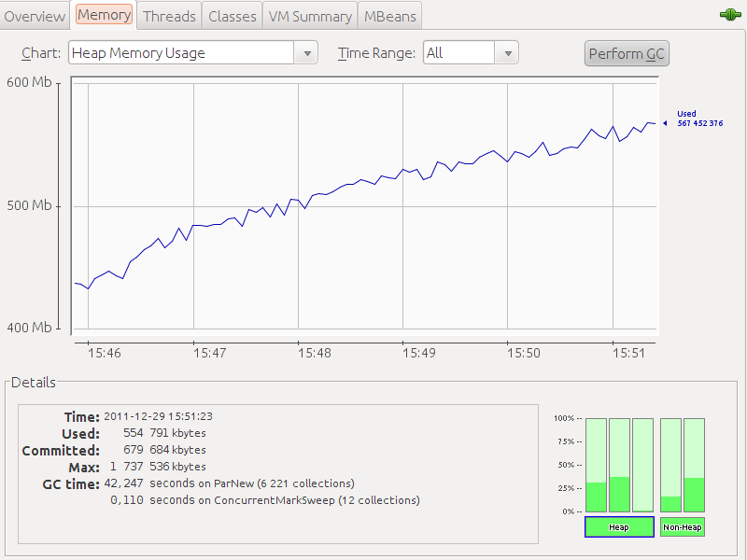Click the green connection status icon
747x560 pixels.
point(730,15)
